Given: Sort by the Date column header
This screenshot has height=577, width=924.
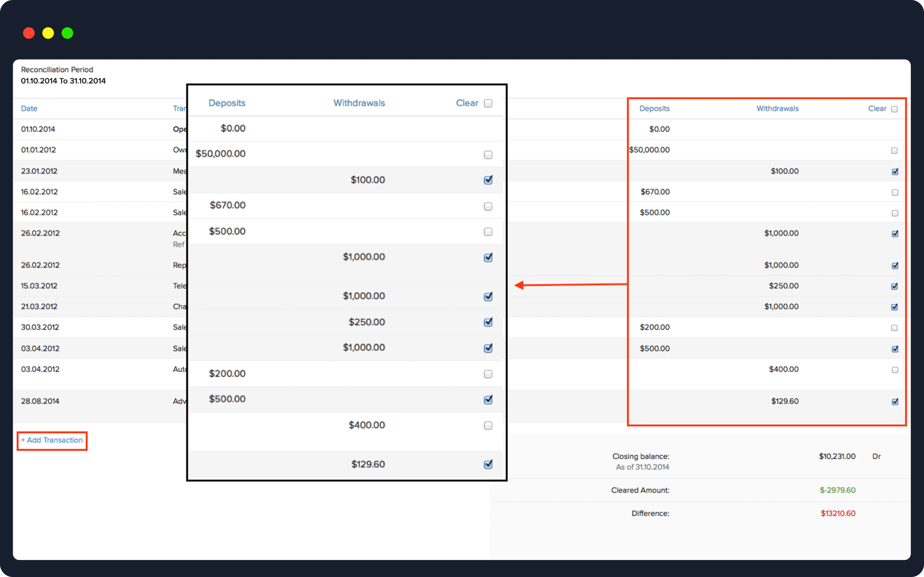Looking at the screenshot, I should click(x=29, y=108).
